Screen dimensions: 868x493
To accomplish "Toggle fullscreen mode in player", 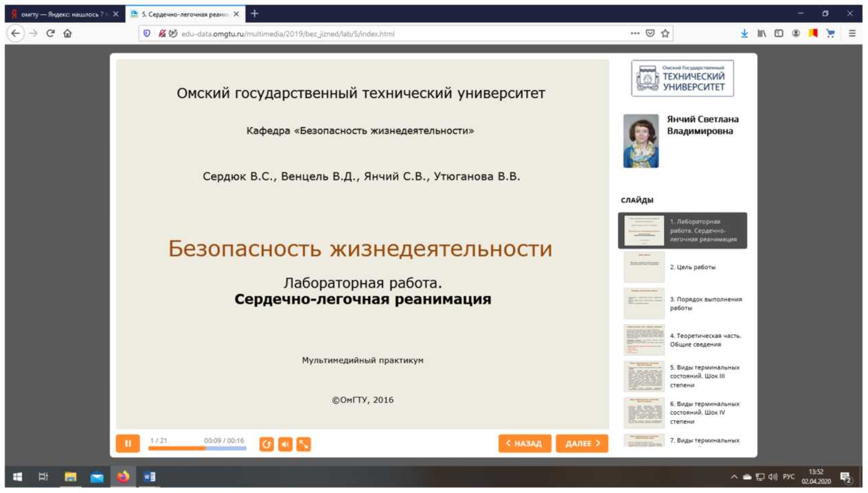I will pyautogui.click(x=304, y=444).
